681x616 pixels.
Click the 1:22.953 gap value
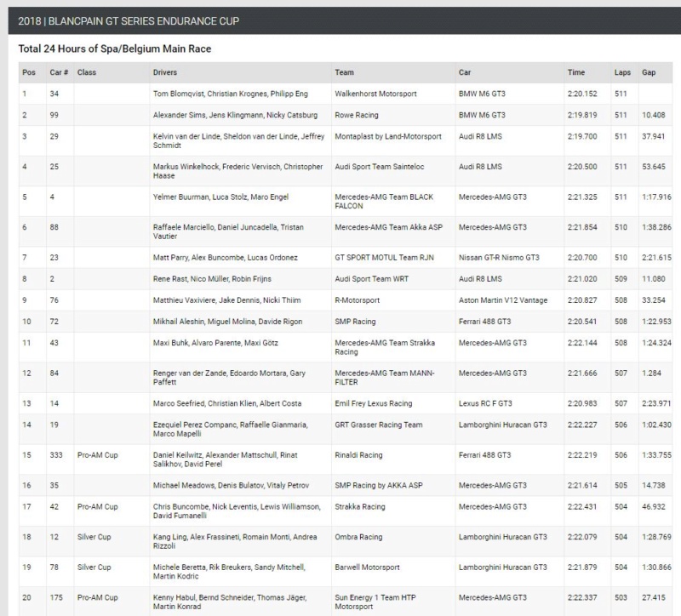pyautogui.click(x=656, y=322)
